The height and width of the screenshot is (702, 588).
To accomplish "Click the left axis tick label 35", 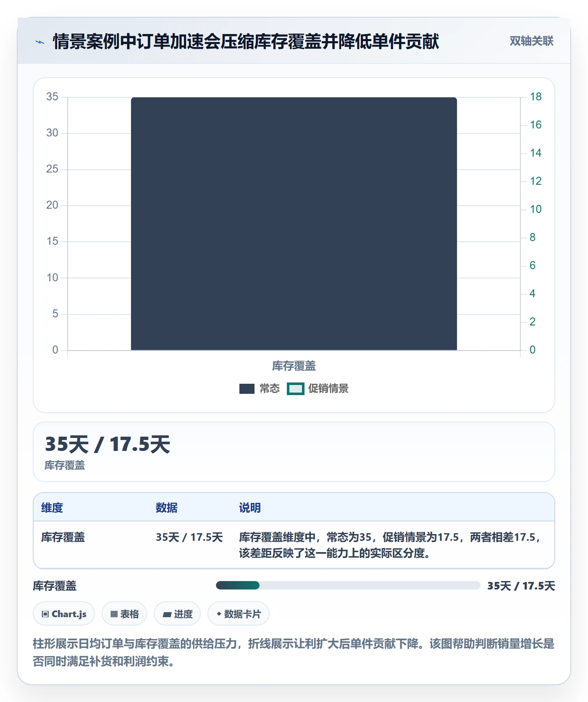I will tap(52, 97).
